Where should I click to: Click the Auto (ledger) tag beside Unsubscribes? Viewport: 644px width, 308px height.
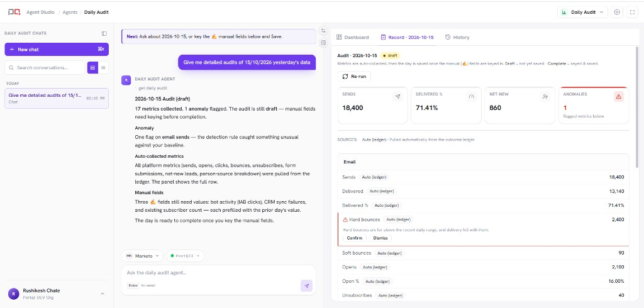390,295
